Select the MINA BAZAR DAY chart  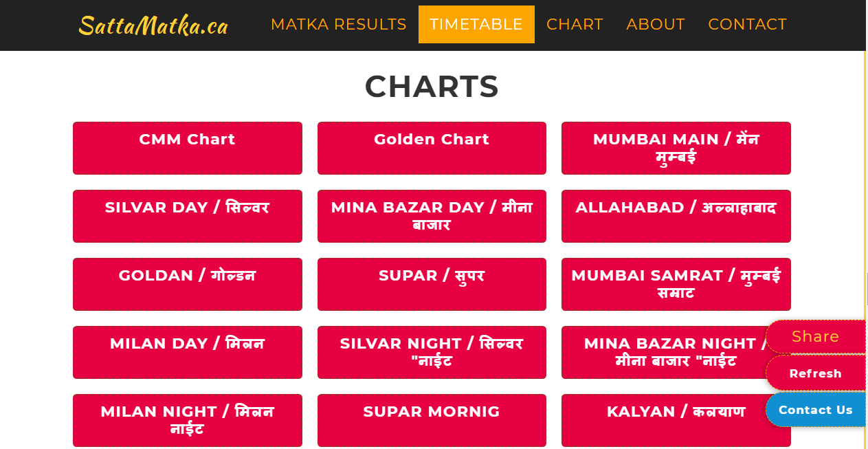pos(432,216)
